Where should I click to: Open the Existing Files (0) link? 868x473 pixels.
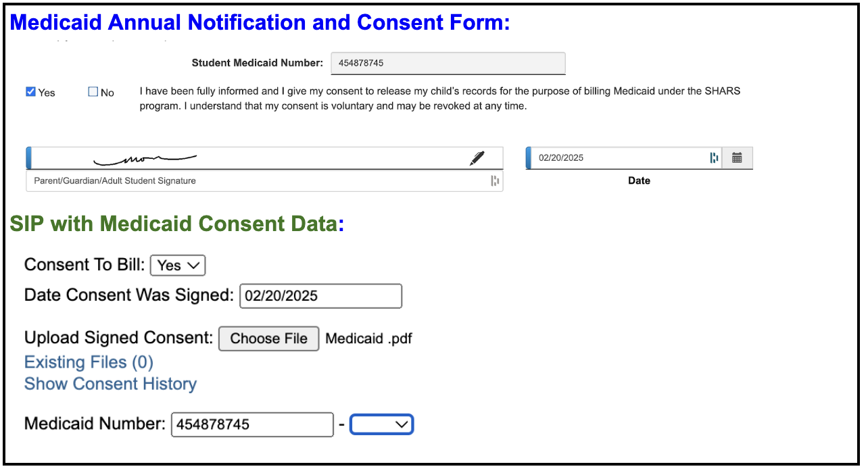coord(88,362)
